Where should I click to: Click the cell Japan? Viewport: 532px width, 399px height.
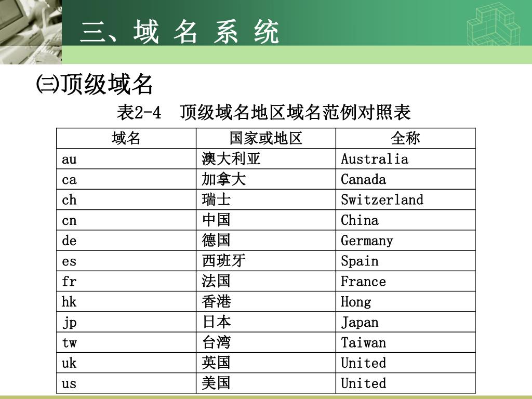point(405,322)
